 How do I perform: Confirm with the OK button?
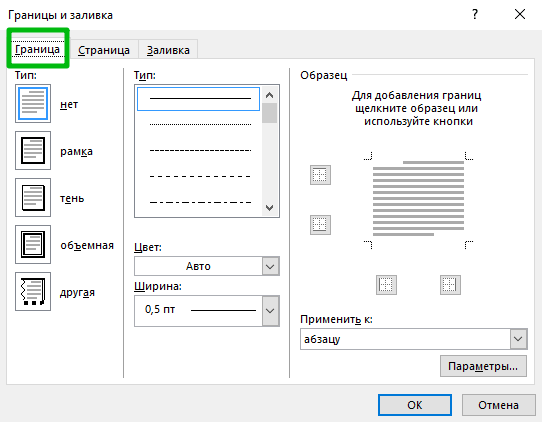point(415,405)
